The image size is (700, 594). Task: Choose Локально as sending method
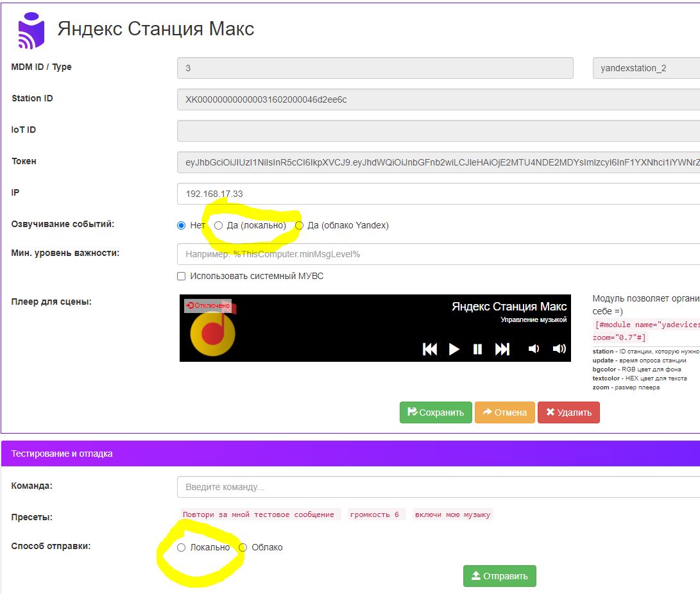tap(181, 548)
